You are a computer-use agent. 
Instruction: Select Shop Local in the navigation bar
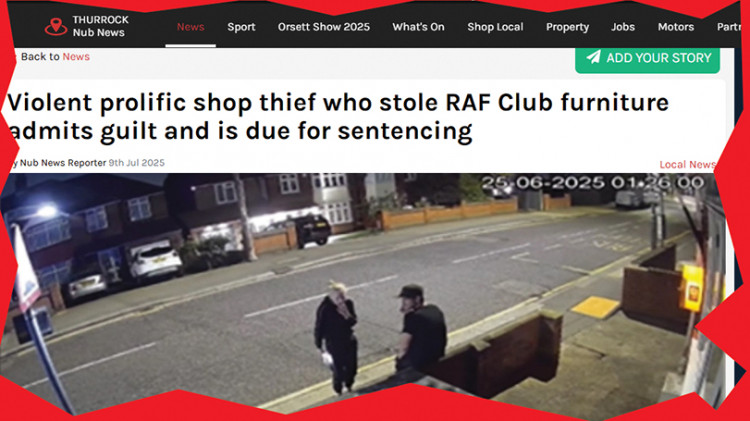(x=495, y=27)
